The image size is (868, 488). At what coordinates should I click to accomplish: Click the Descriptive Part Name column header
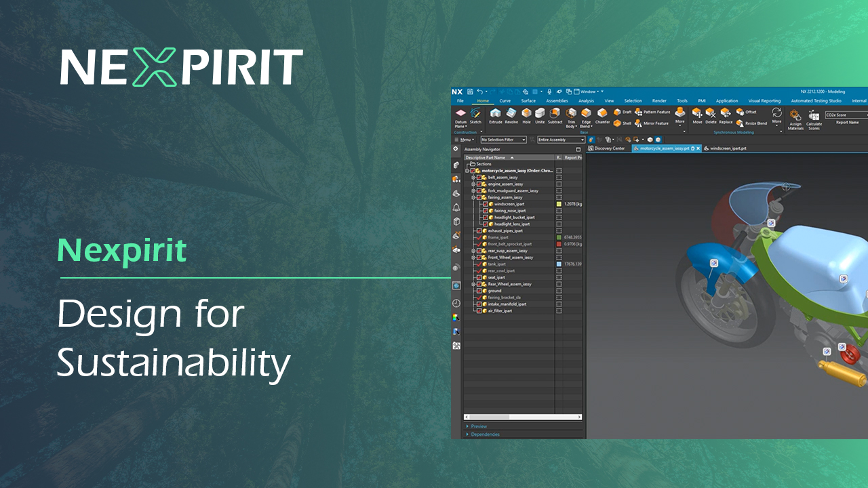[x=509, y=157]
